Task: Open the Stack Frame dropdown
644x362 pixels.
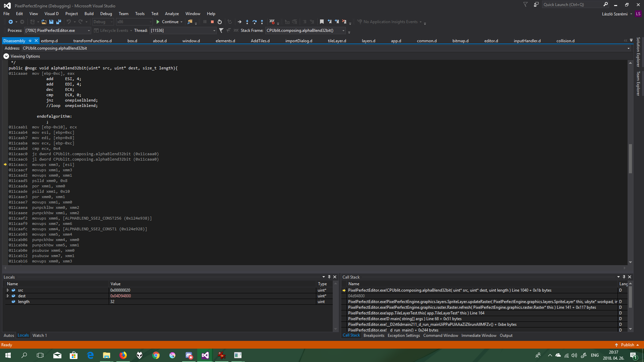Action: tap(343, 31)
